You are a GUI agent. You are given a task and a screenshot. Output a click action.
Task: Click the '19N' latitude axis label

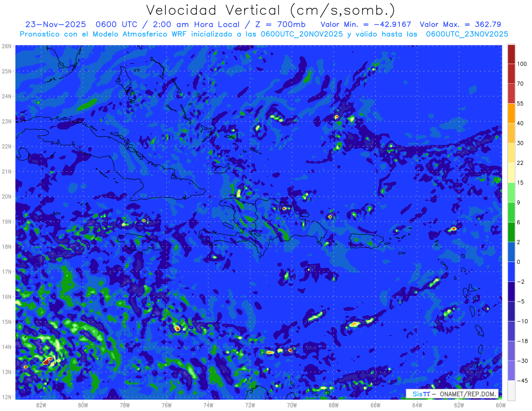pos(7,222)
